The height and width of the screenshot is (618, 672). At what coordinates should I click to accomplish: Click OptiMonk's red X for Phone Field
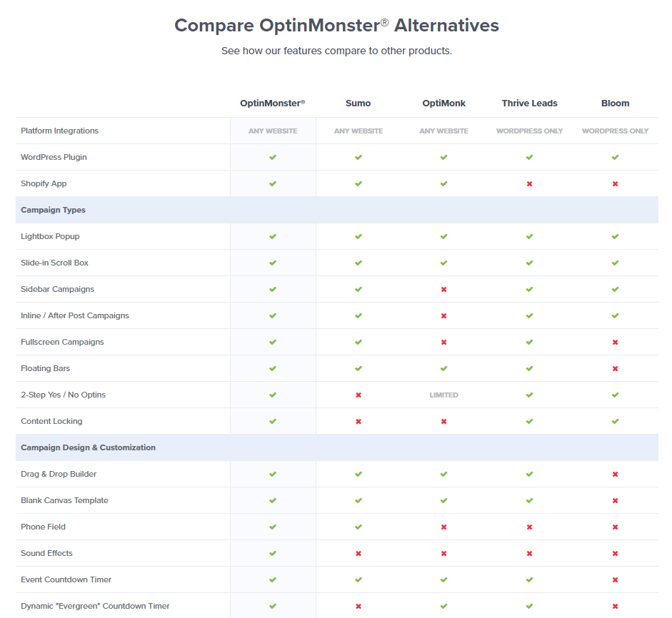[x=443, y=527]
